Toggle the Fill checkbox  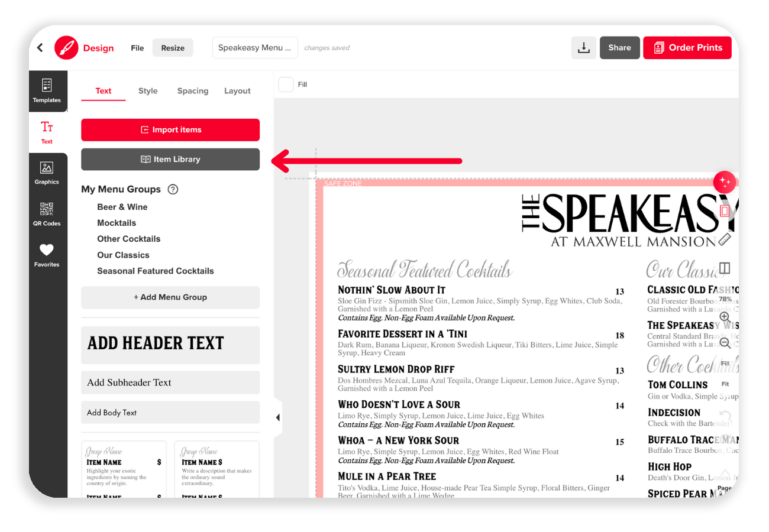point(286,85)
